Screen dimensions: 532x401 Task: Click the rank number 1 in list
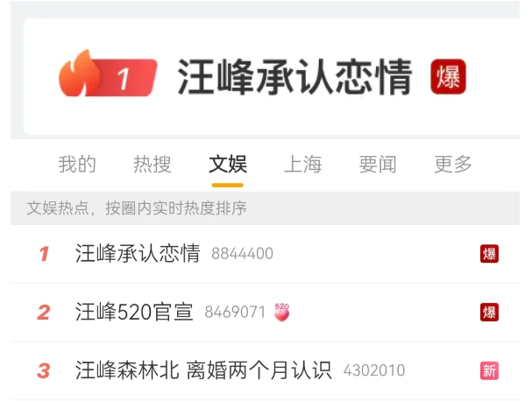click(x=44, y=254)
